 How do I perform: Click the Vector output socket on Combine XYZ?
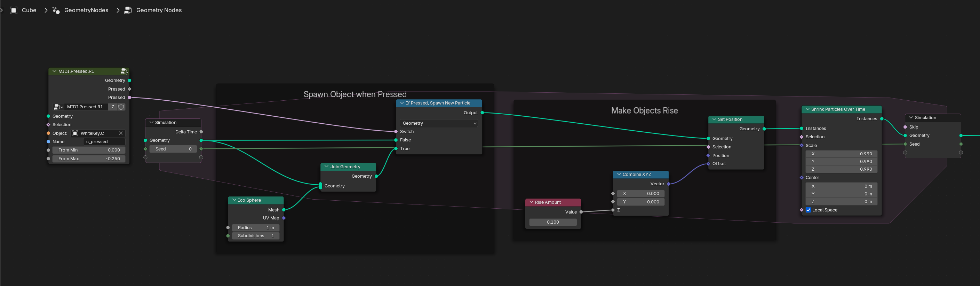point(669,184)
